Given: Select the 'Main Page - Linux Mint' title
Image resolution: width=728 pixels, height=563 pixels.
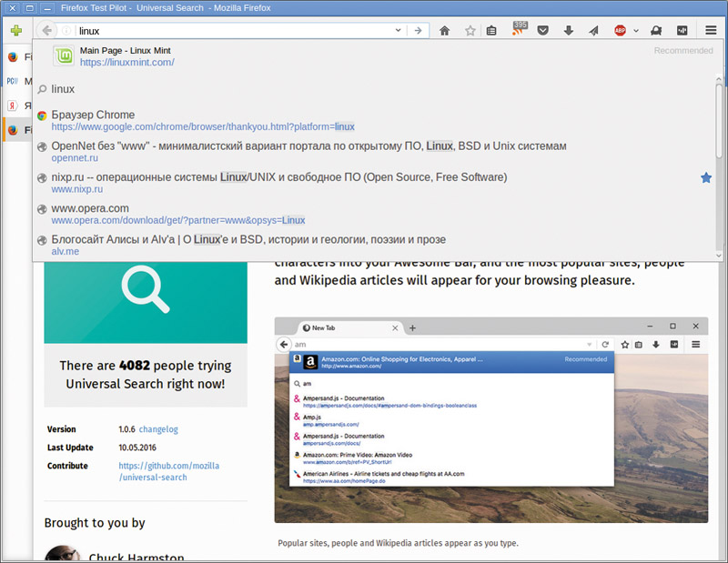Looking at the screenshot, I should (x=126, y=51).
